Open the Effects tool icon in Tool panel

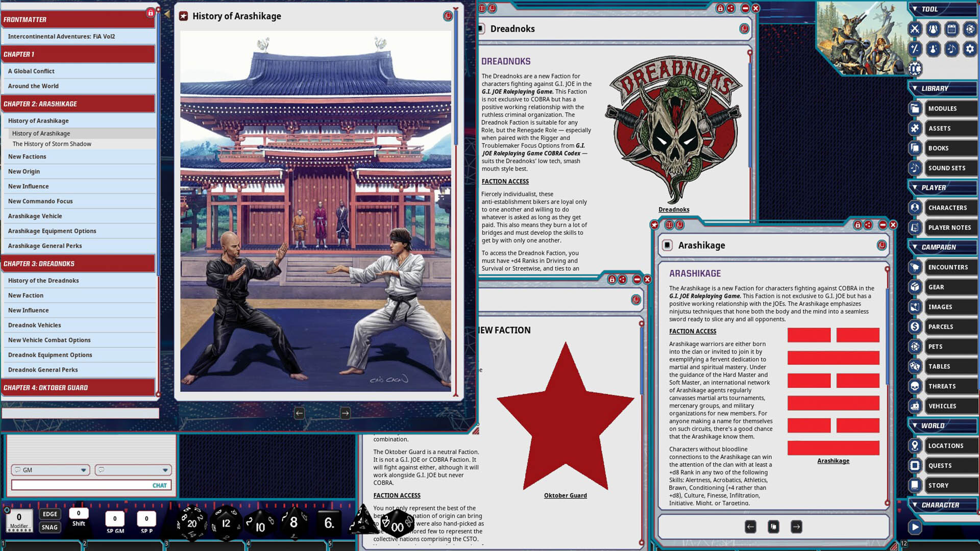(933, 49)
